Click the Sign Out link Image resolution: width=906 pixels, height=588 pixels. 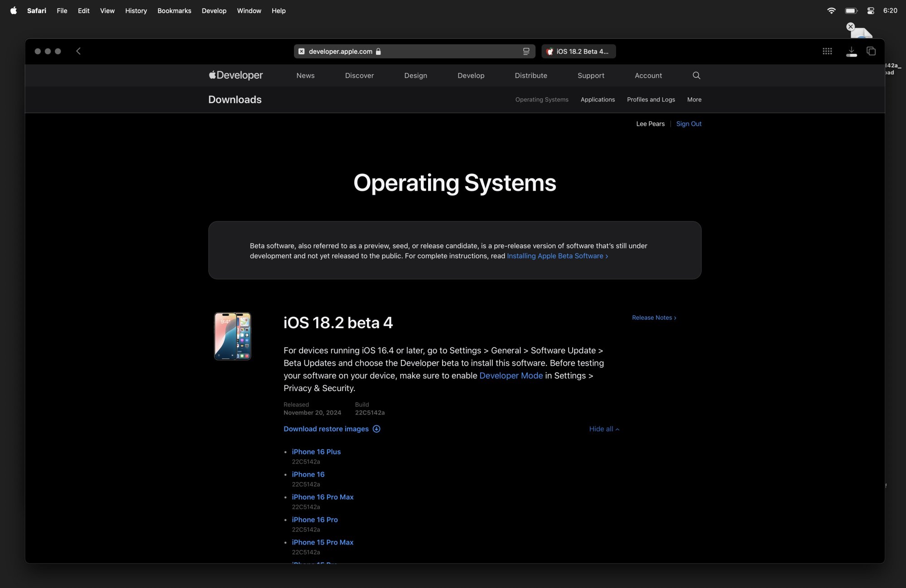[689, 124]
